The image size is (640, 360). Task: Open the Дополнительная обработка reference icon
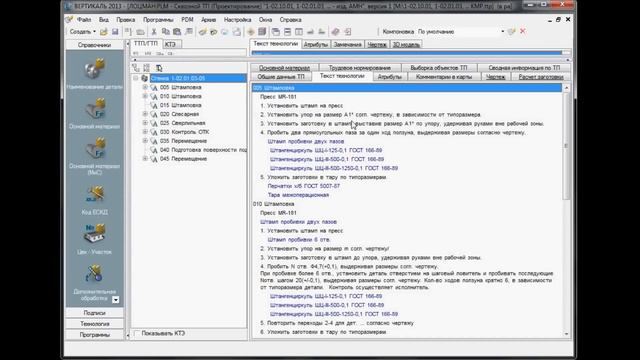tap(93, 273)
